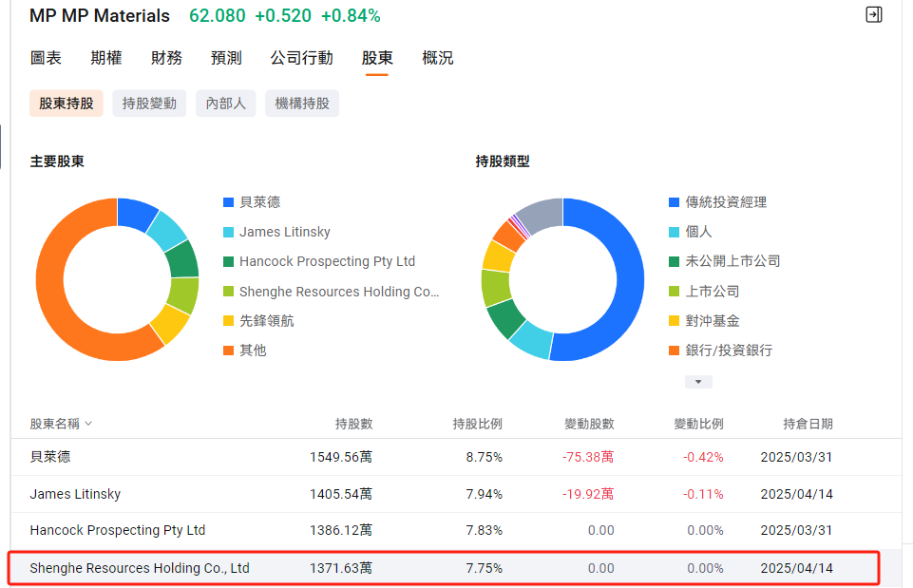The height and width of the screenshot is (588, 913).
Task: Click James Litinsky shareholder name
Action: [75, 494]
